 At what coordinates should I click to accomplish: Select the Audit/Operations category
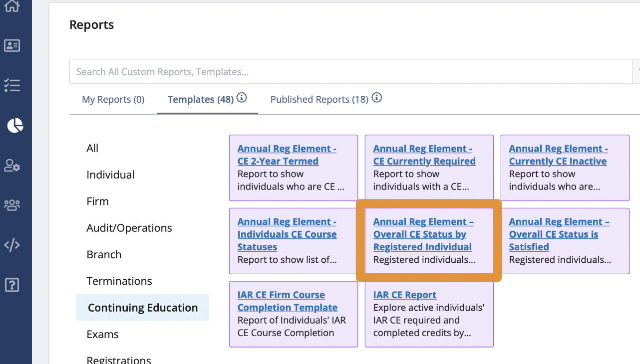129,228
